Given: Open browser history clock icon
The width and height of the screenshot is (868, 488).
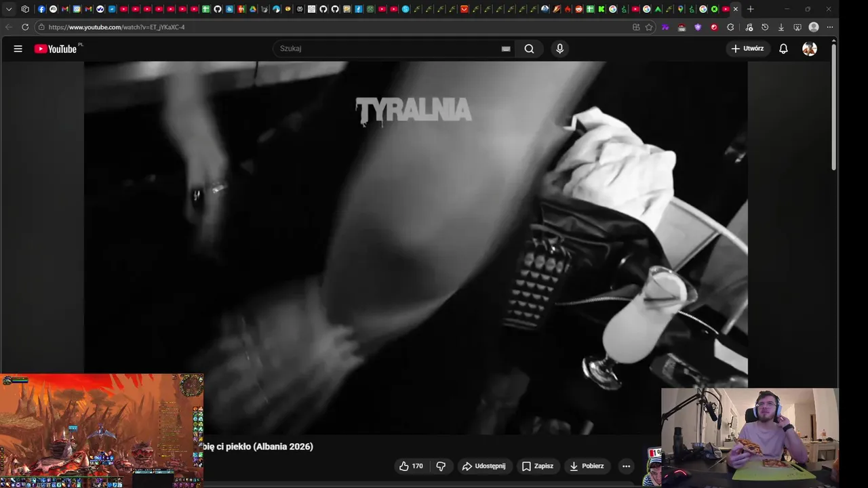Looking at the screenshot, I should (765, 27).
